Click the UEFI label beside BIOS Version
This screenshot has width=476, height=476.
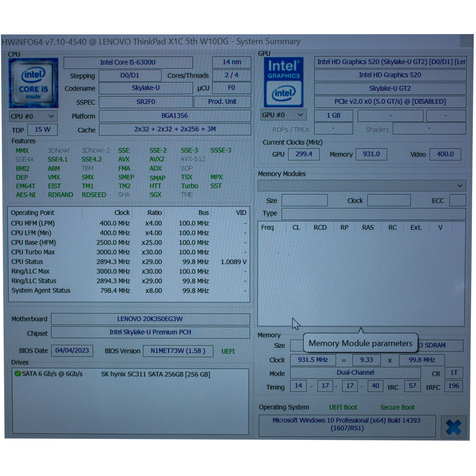tap(228, 351)
